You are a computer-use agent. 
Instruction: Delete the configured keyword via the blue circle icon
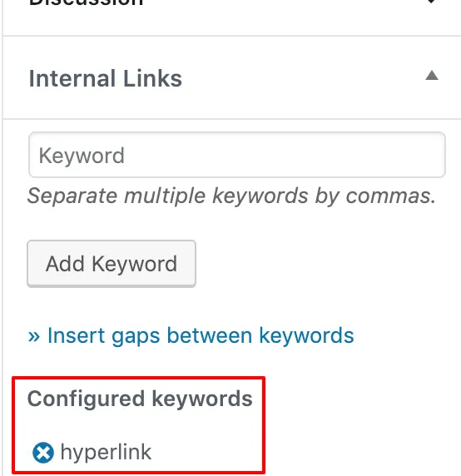click(43, 453)
